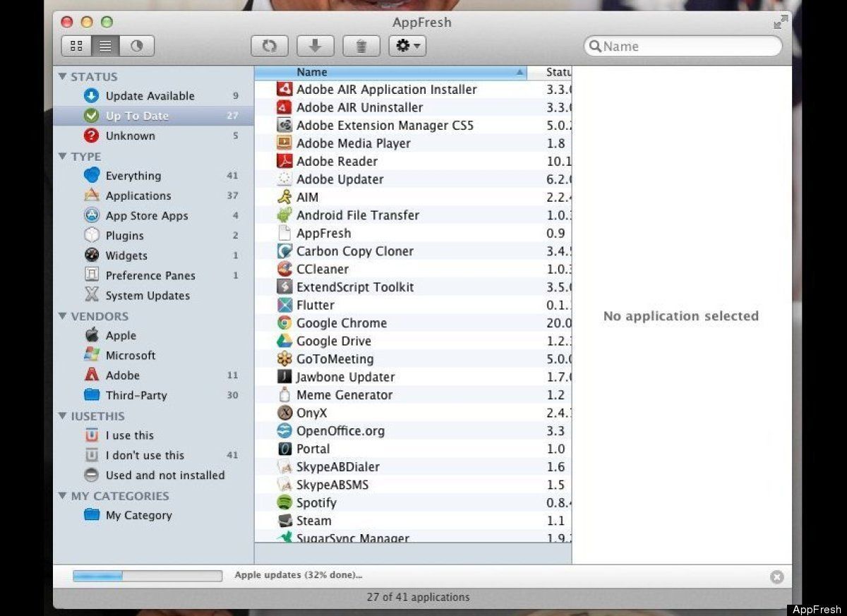Click the OpenOffice.org icon
Screen dimensions: 847x616
[284, 430]
